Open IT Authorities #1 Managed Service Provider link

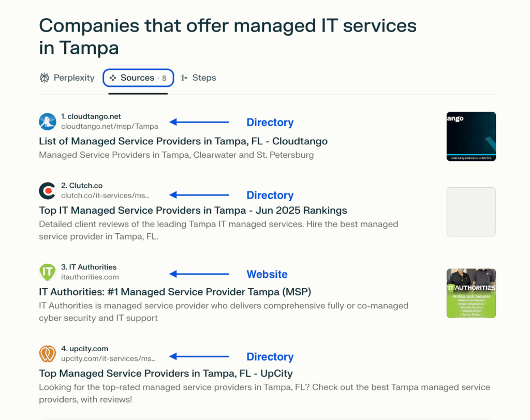(175, 292)
